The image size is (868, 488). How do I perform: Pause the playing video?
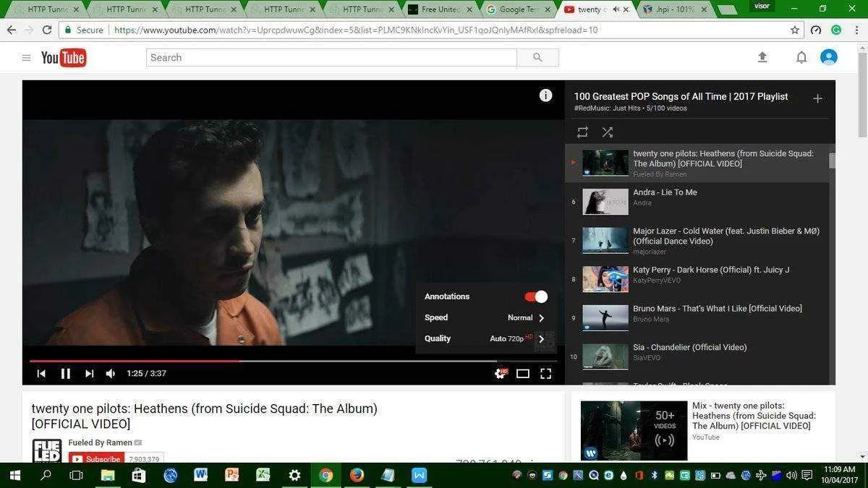[x=65, y=374]
